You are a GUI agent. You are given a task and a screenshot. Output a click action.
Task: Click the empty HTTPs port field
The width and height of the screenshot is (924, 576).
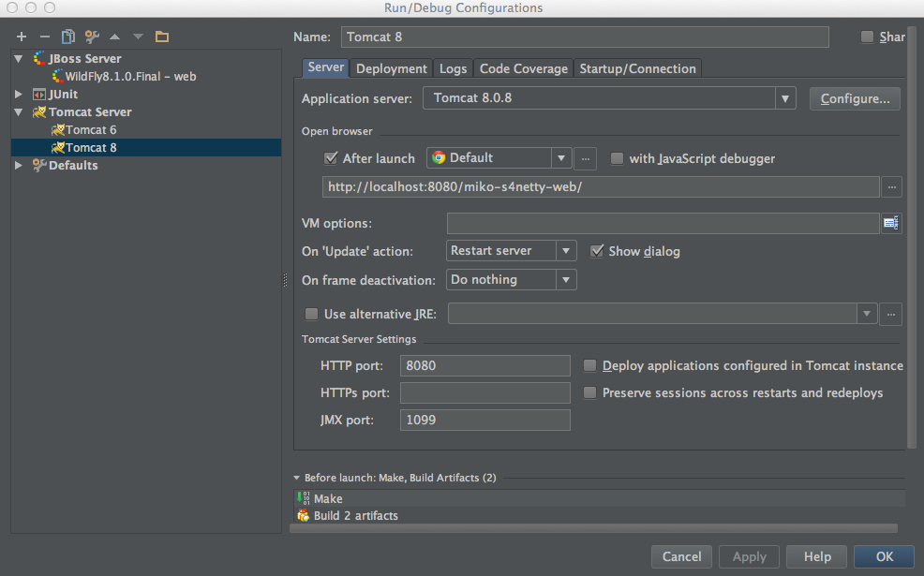point(485,392)
